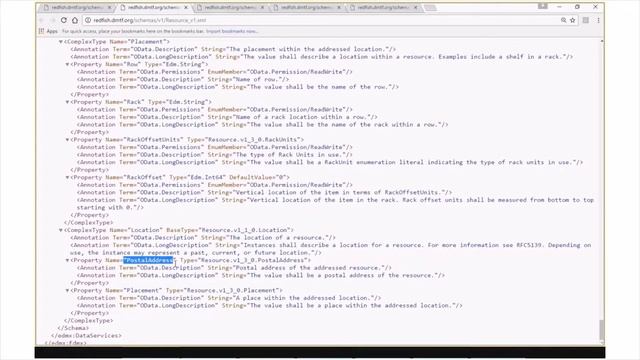Collapse the PostalAddress property node

click(x=67, y=260)
